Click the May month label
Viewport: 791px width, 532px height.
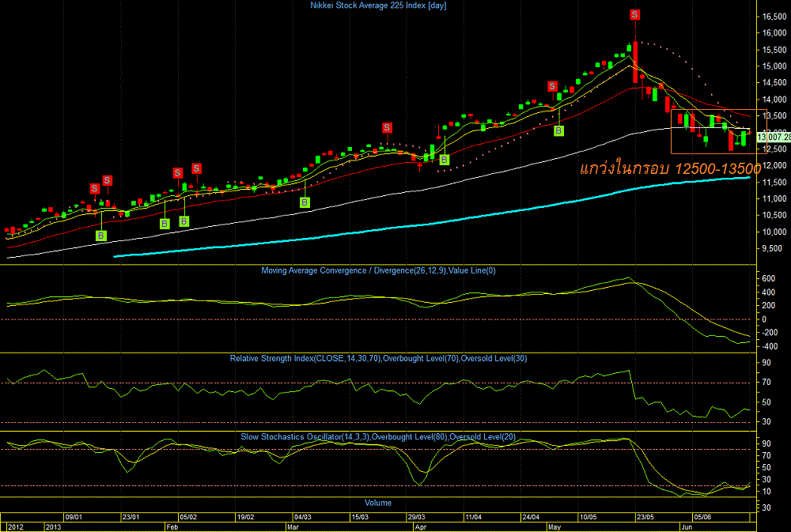click(554, 527)
